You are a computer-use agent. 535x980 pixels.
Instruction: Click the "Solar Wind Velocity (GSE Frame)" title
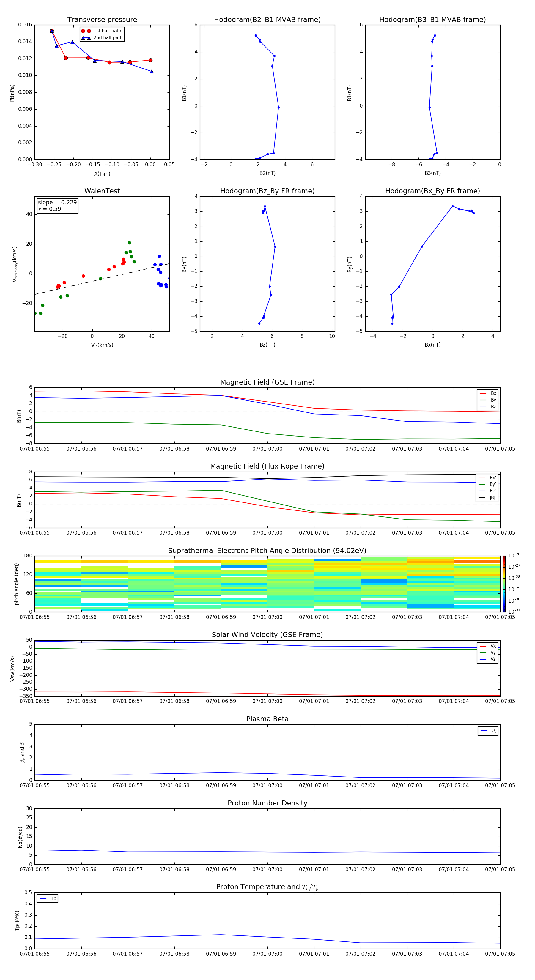point(267,635)
